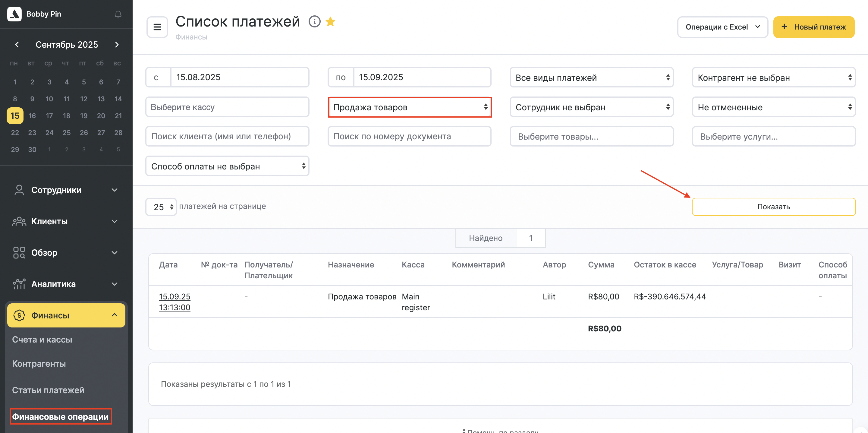Click the Bobby Pin logo icon
The width and height of the screenshot is (868, 433).
click(14, 14)
